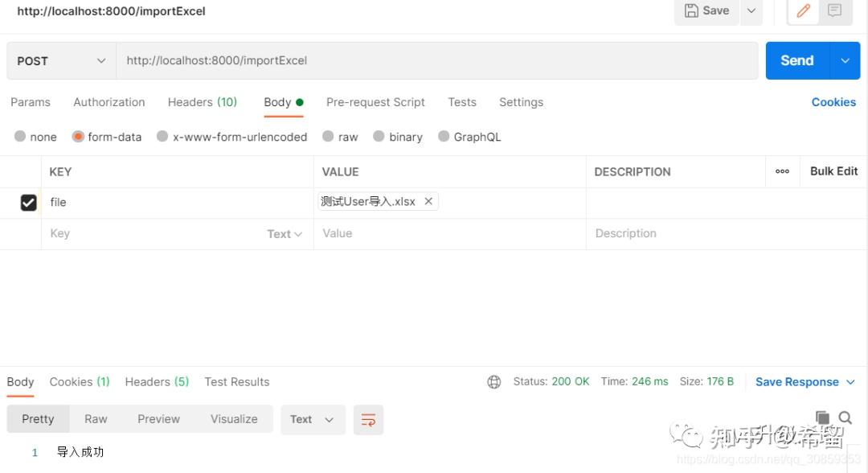Open the response Headers (5) tab
Screen dimensions: 868x473
[157, 382]
